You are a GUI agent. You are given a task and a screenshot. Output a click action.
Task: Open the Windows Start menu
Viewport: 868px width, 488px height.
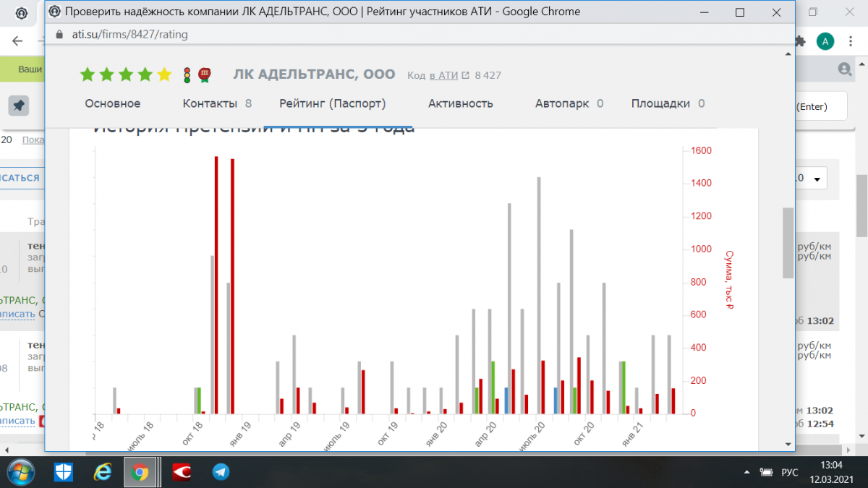click(x=21, y=472)
